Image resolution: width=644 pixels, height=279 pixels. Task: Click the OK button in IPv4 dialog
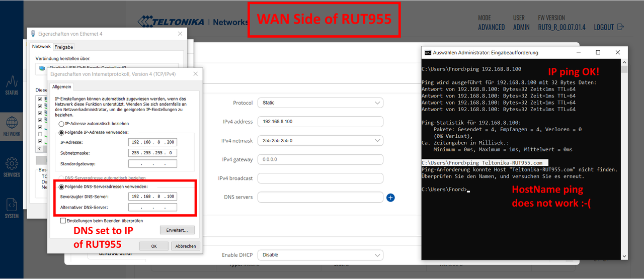point(154,246)
